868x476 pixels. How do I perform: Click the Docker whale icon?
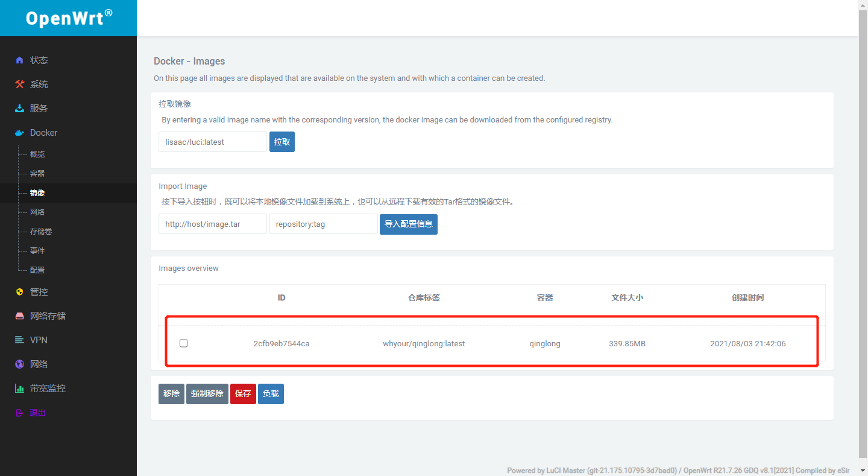[x=18, y=132]
